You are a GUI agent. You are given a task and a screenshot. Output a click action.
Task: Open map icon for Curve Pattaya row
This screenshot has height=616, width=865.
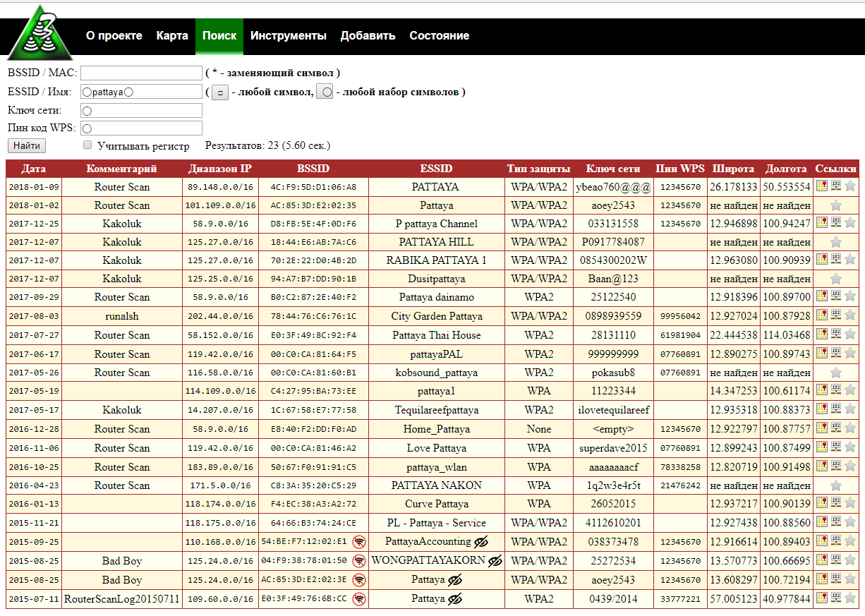(821, 503)
